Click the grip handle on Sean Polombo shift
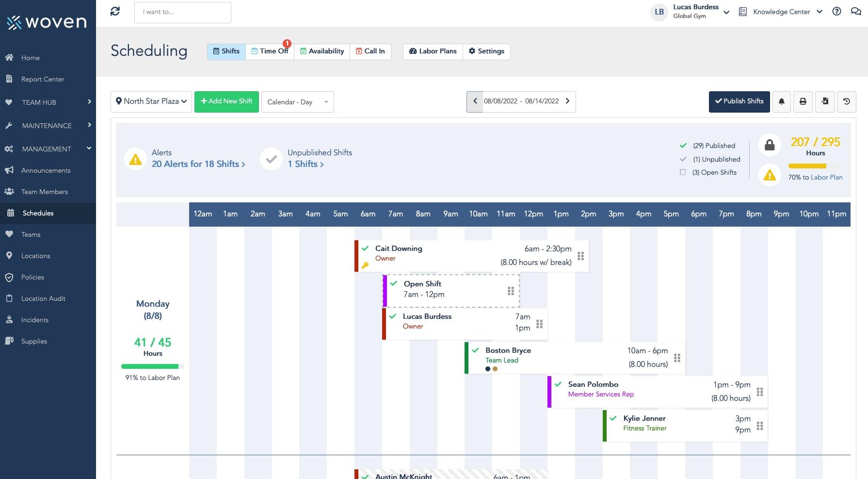The width and height of the screenshot is (868, 479). [x=760, y=392]
